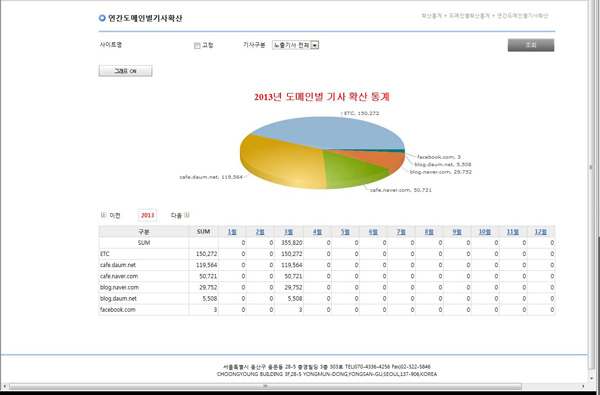
Task: Click the horizontal scrollbar left arrow
Action: pos(4,386)
